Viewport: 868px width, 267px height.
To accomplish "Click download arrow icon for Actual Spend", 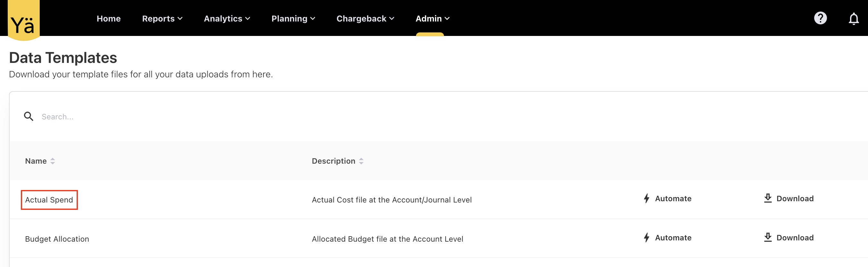I will click(767, 198).
